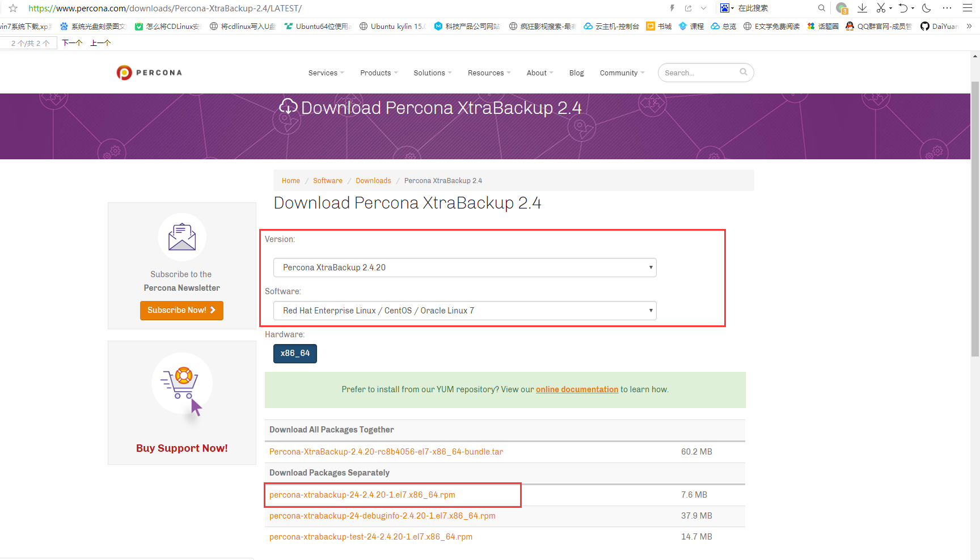Click '下一个' find next button

[72, 43]
